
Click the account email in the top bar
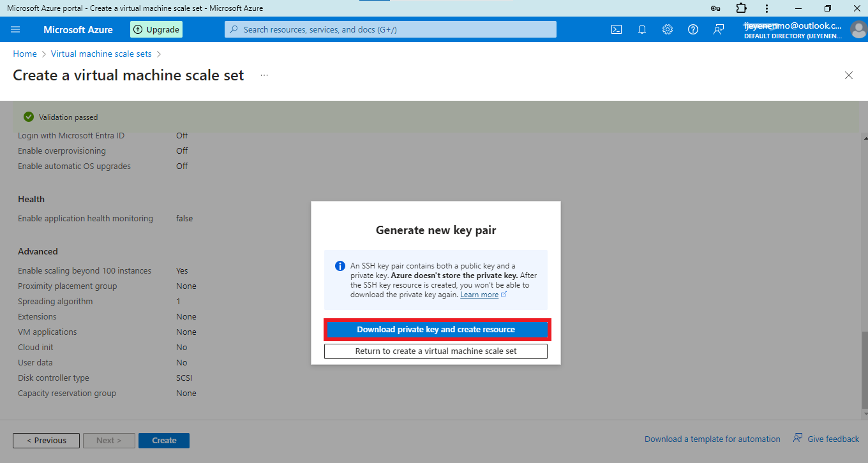(x=793, y=26)
